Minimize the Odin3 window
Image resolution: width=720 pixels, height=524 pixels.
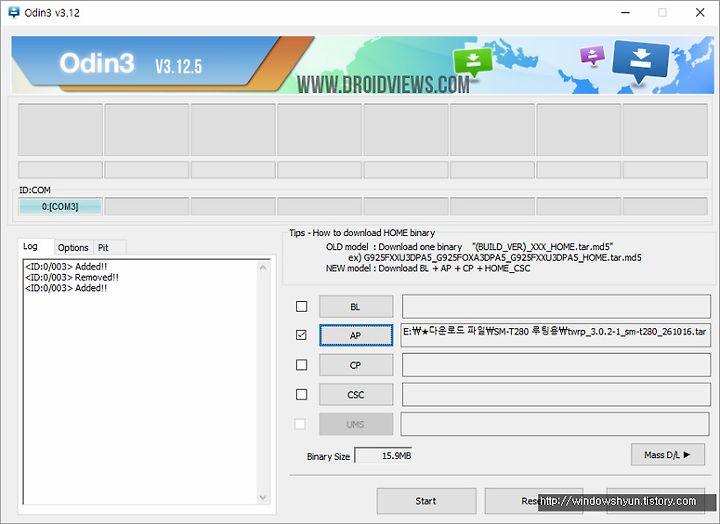tap(625, 12)
